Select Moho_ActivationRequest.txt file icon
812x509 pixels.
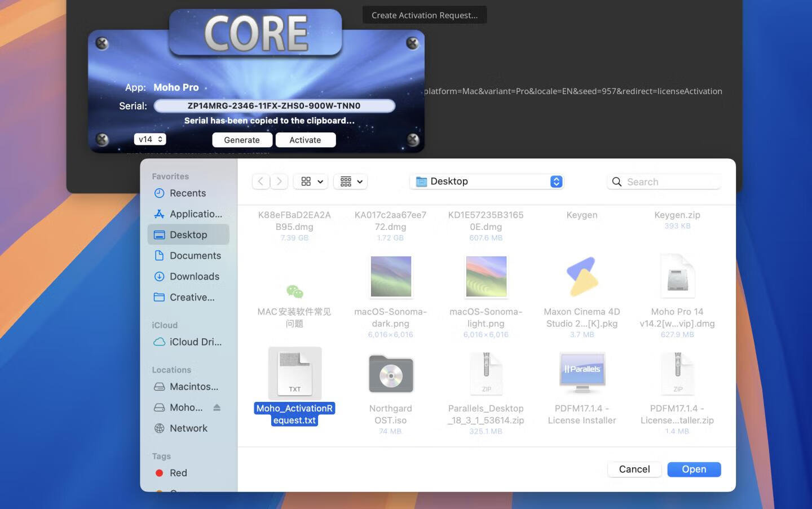pyautogui.click(x=295, y=374)
